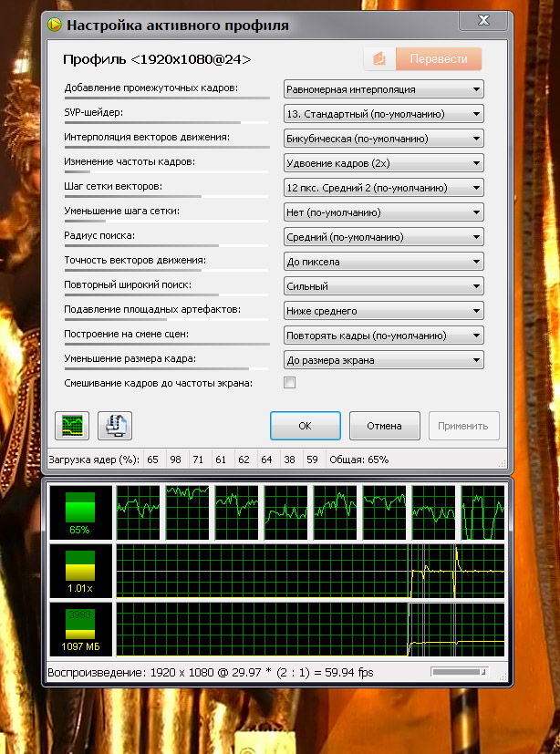Click the 65% CPU load indicator
Image resolution: width=560 pixels, height=754 pixels.
80,511
